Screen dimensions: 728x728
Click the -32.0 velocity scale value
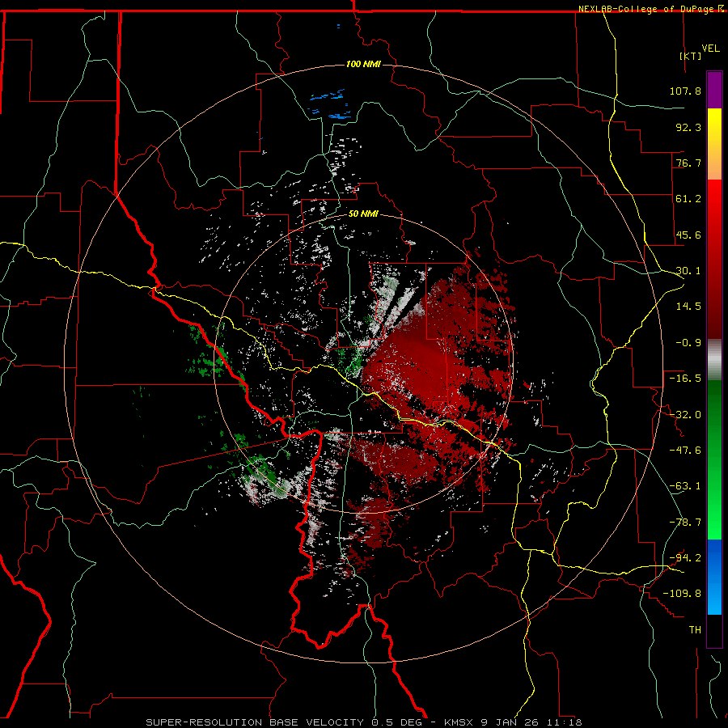pyautogui.click(x=685, y=414)
